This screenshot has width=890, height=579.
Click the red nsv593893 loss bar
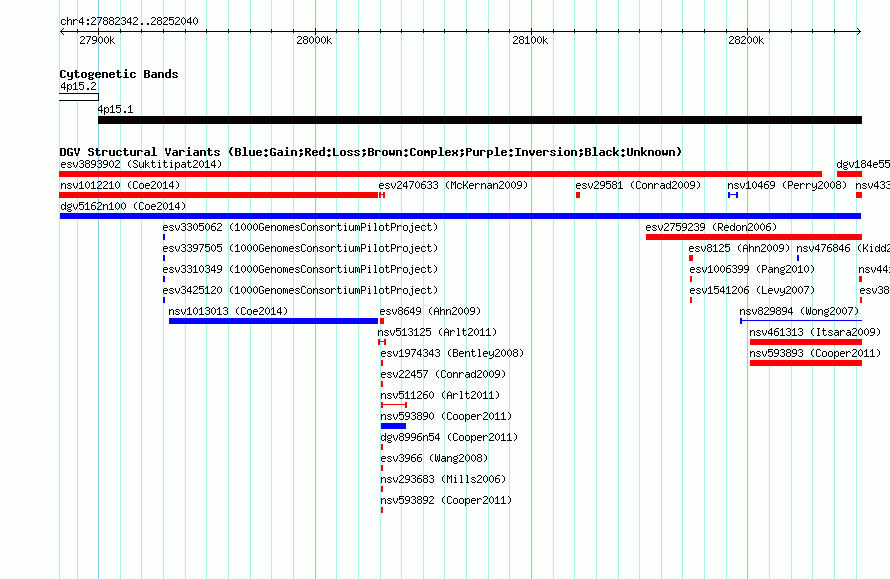pos(806,363)
